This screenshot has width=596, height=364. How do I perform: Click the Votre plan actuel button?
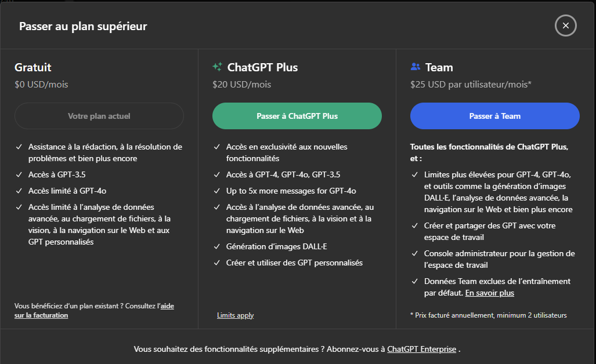tap(99, 116)
